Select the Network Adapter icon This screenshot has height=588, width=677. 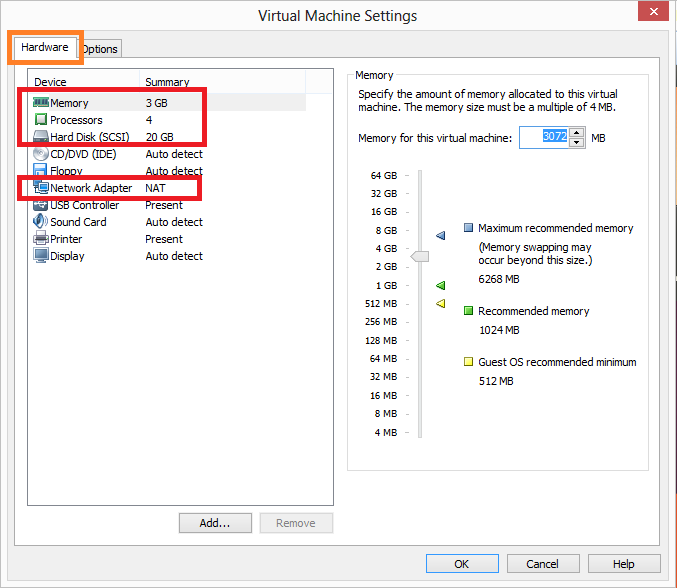tap(41, 188)
